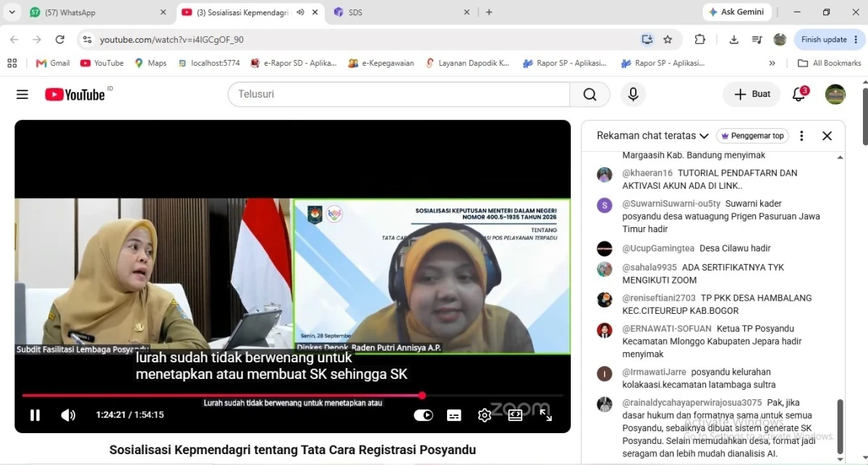This screenshot has height=465, width=868.
Task: Mute the tab via speaker icon
Action: click(x=299, y=12)
